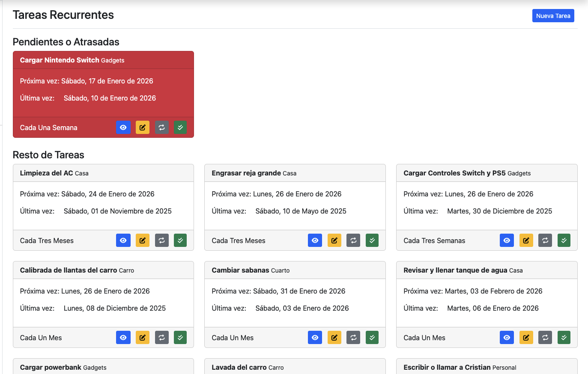Edit Cargar Controles Switch y PS5 task

pos(526,240)
